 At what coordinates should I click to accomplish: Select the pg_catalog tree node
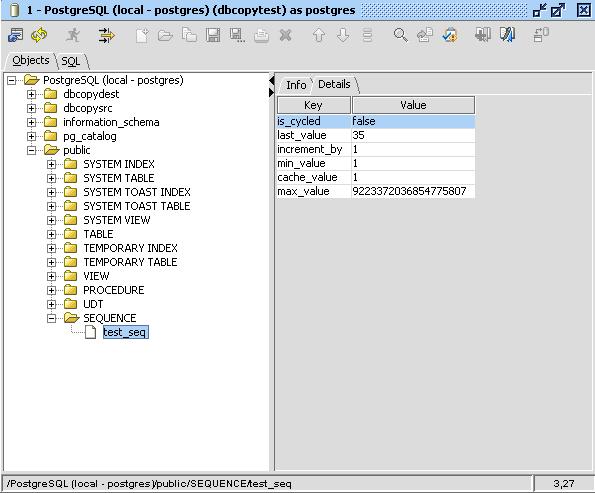[90, 136]
